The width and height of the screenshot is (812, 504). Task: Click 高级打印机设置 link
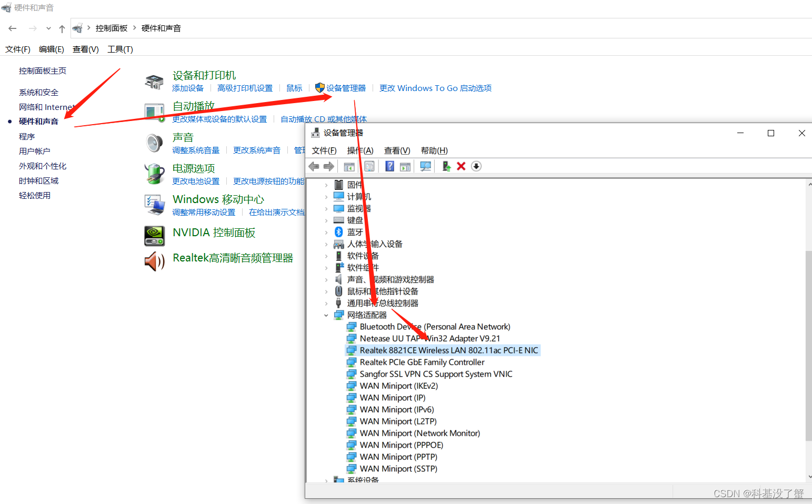245,88
